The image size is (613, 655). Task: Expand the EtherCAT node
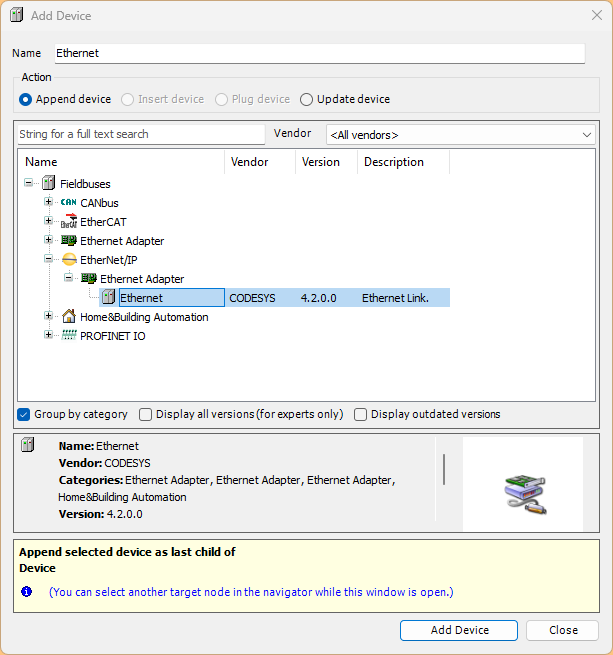[x=48, y=221]
